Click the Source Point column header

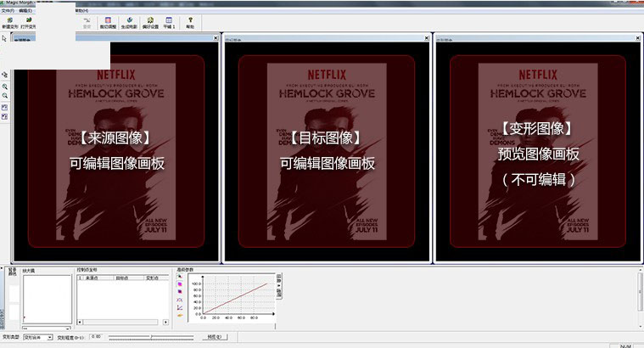tap(98, 278)
